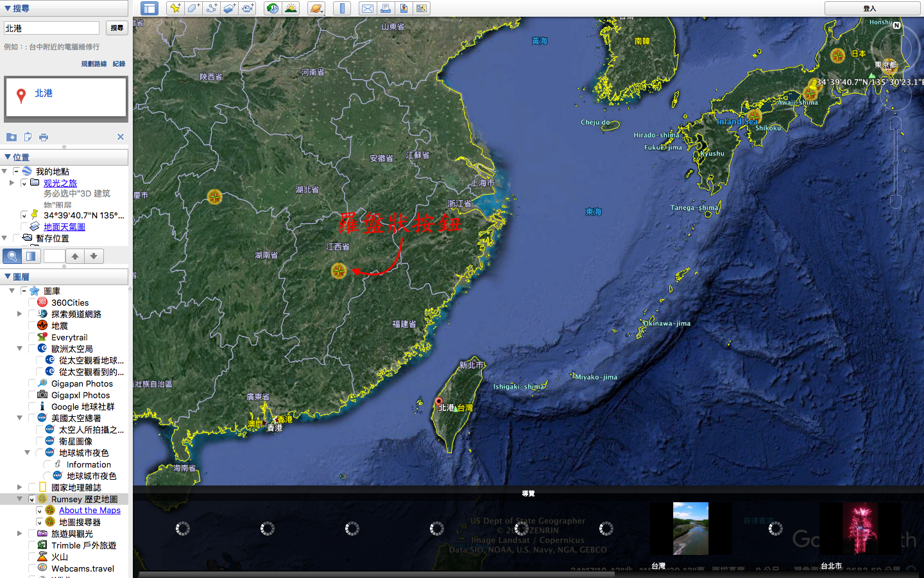
Task: Open the About the Maps link
Action: [x=90, y=511]
